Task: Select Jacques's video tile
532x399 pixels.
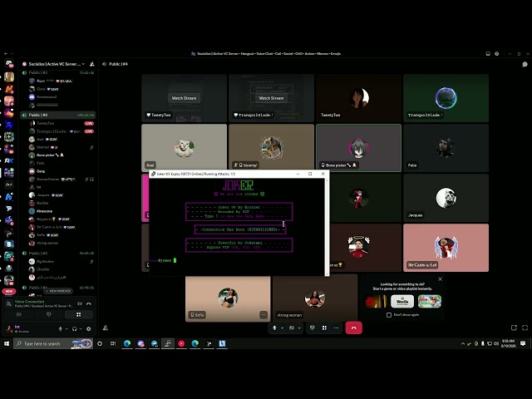Action: click(x=446, y=198)
